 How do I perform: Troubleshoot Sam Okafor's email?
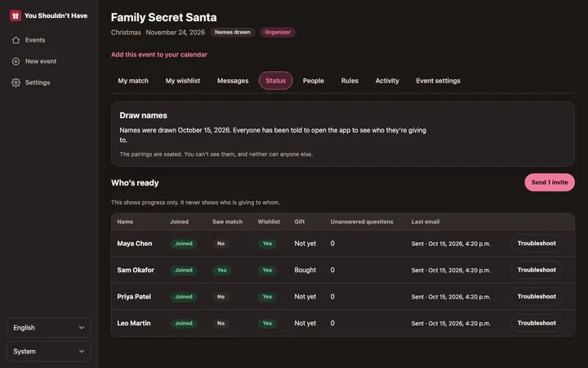(x=537, y=270)
